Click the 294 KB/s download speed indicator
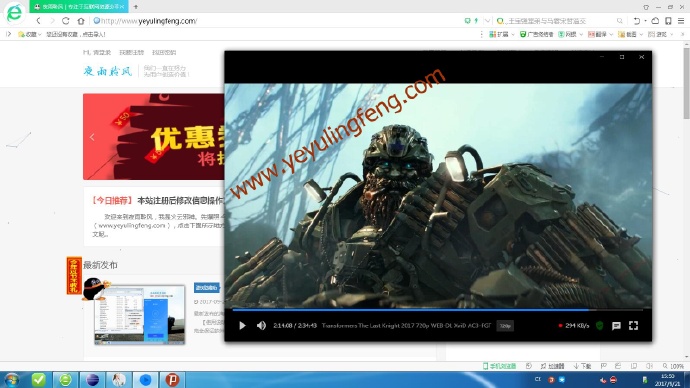This screenshot has width=690, height=388. tap(574, 326)
